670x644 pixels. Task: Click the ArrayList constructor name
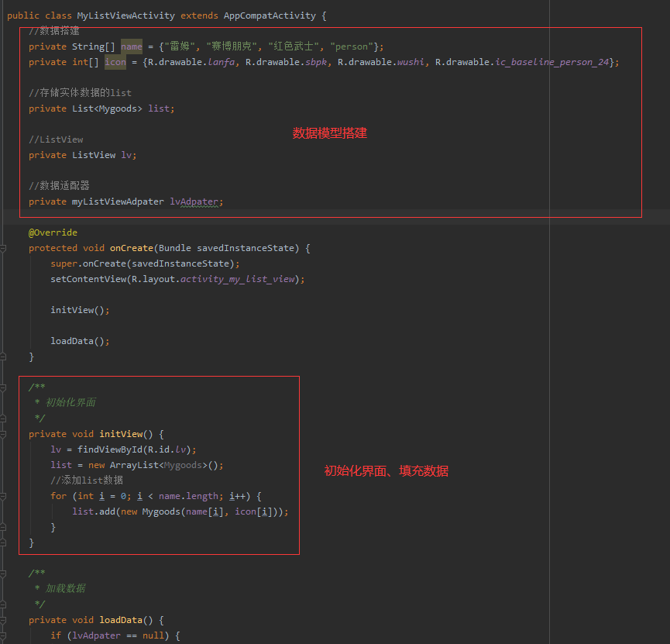point(134,465)
